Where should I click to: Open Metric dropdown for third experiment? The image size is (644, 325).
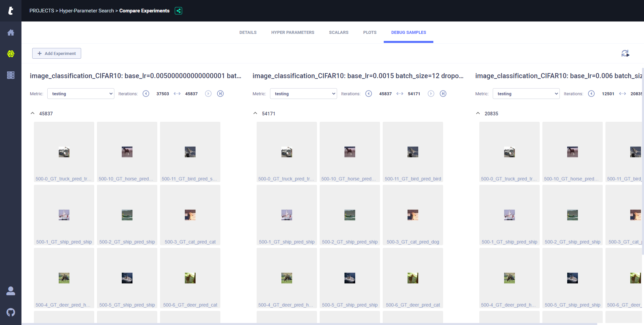(x=526, y=94)
